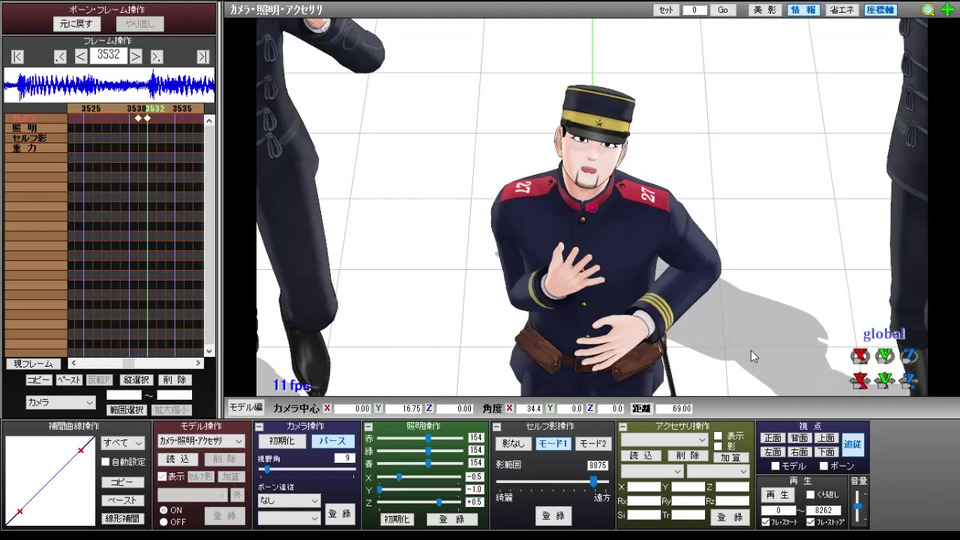The height and width of the screenshot is (540, 960).
Task: Jump to next keyframe (>. button)
Action: (x=157, y=57)
